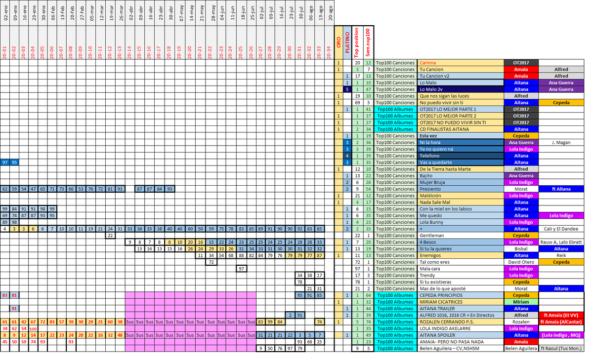Select the 'Lola Bunny' song cell
Screen dimensions: 593x364
(460, 222)
